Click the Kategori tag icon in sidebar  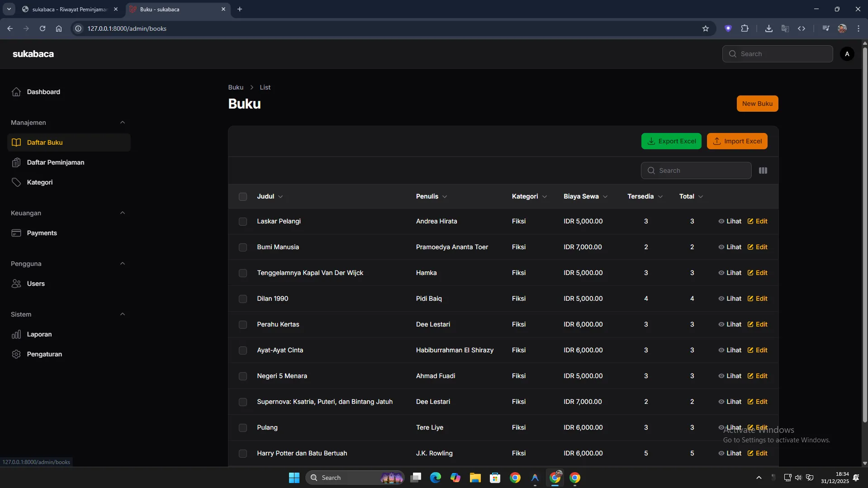[x=16, y=182]
